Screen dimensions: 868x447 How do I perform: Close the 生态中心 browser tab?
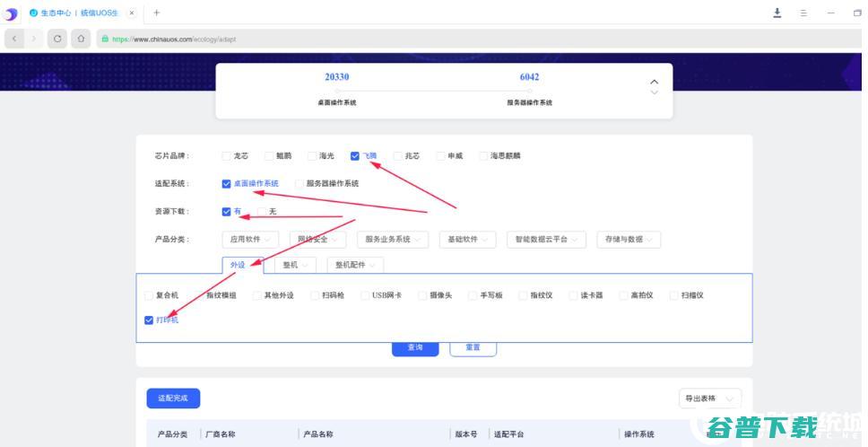[x=132, y=13]
